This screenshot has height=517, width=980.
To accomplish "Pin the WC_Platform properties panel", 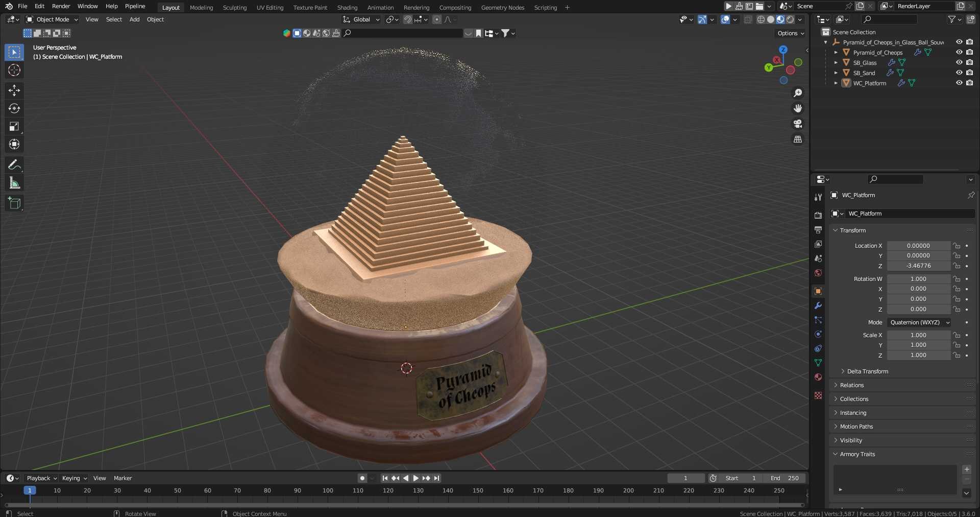I will (971, 195).
